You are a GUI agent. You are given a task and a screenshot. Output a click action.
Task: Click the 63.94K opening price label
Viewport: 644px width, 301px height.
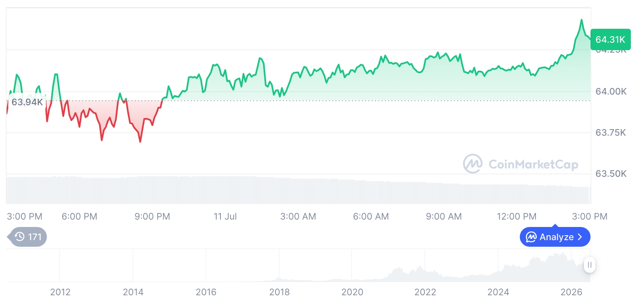click(x=27, y=102)
